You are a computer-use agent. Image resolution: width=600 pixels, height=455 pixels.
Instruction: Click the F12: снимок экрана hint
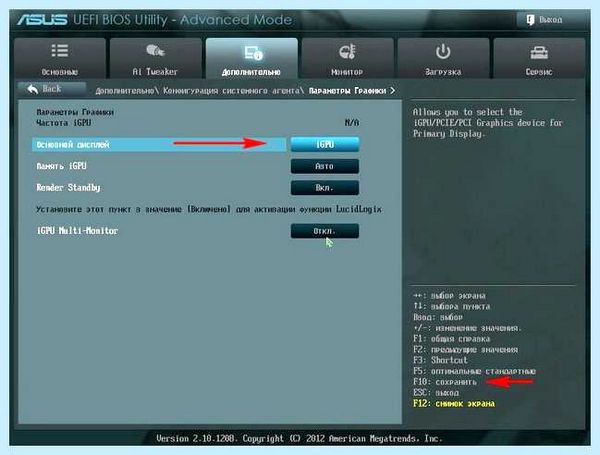pyautogui.click(x=454, y=404)
